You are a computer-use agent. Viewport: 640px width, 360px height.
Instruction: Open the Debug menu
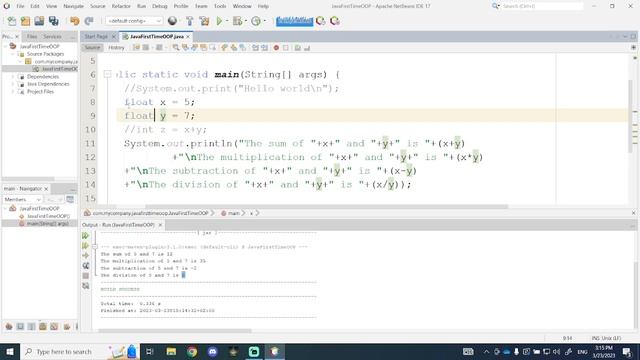(160, 6)
